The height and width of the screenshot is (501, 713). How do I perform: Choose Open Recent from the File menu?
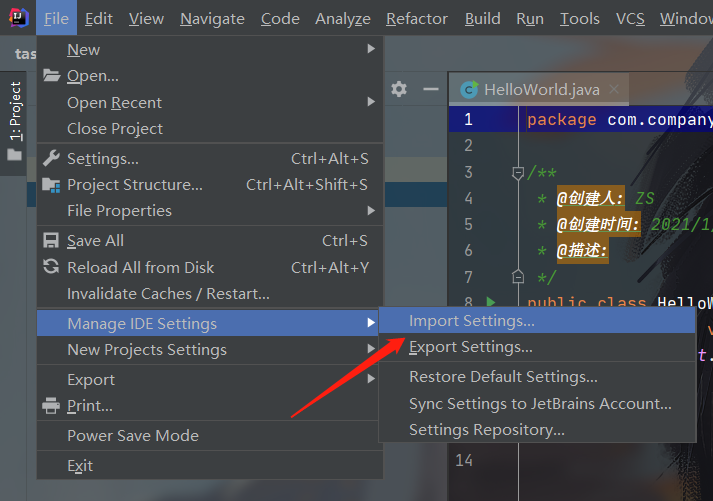click(210, 102)
